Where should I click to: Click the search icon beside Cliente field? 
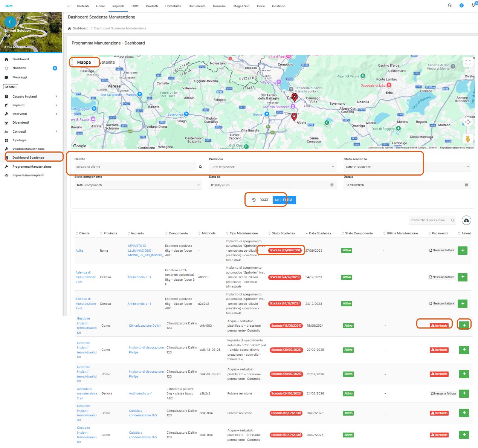[200, 167]
